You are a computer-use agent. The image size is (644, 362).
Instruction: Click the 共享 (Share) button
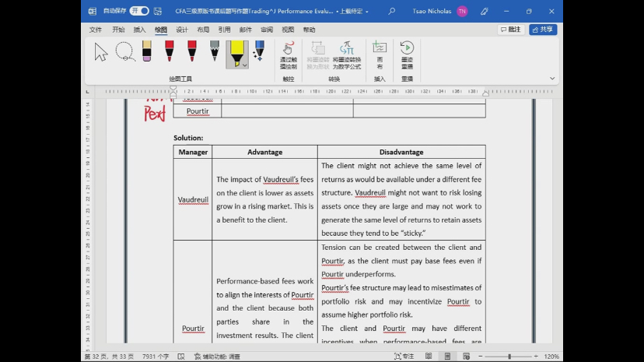point(543,30)
